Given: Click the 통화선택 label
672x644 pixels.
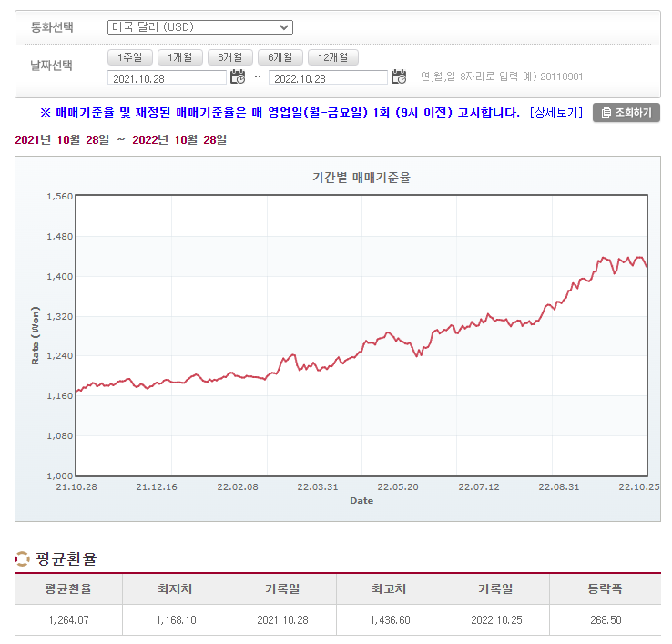Looking at the screenshot, I should pos(52,27).
